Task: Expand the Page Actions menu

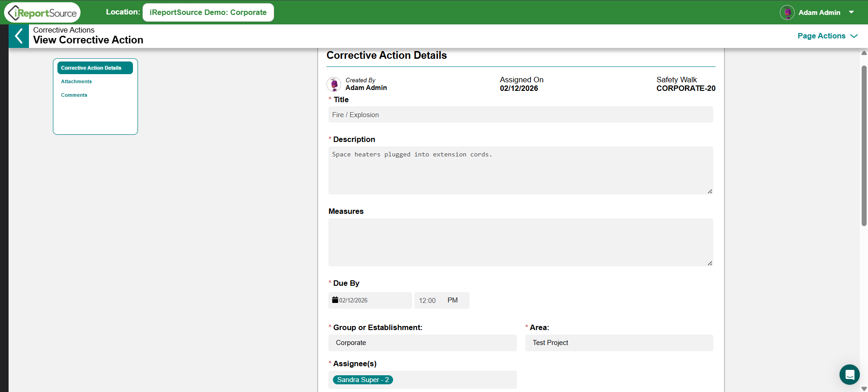Action: click(827, 36)
